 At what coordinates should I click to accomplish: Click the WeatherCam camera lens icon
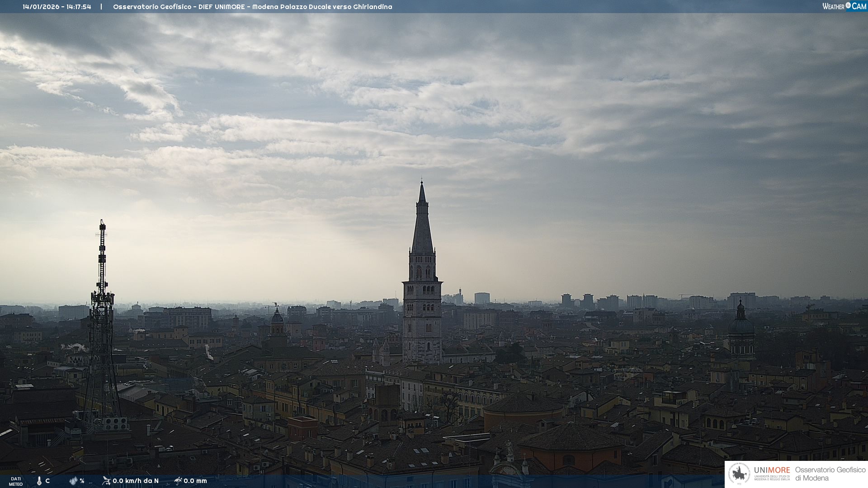[x=848, y=5]
